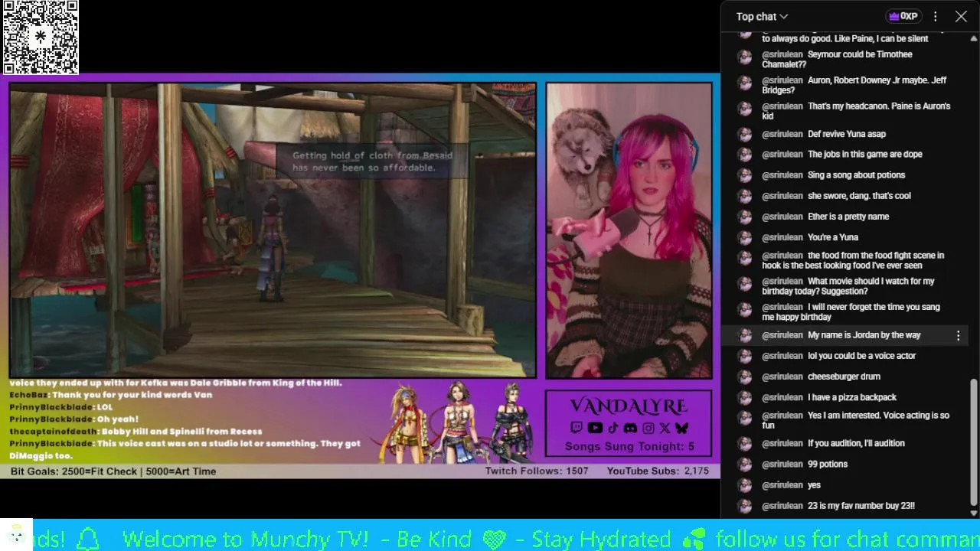Image resolution: width=980 pixels, height=551 pixels.
Task: Click avatar beside 'Def revive Yuna asap'
Action: [744, 134]
